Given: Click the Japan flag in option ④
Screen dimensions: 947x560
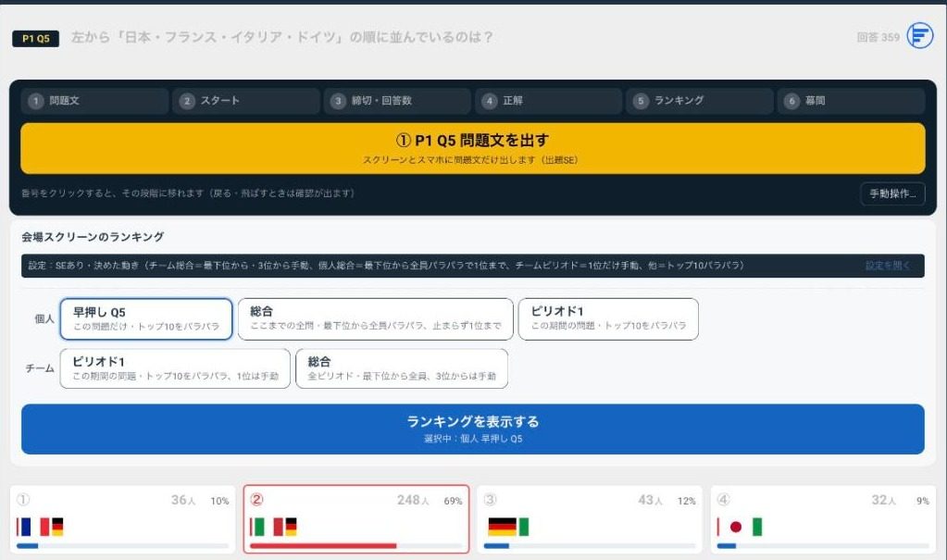Looking at the screenshot, I should (x=735, y=527).
